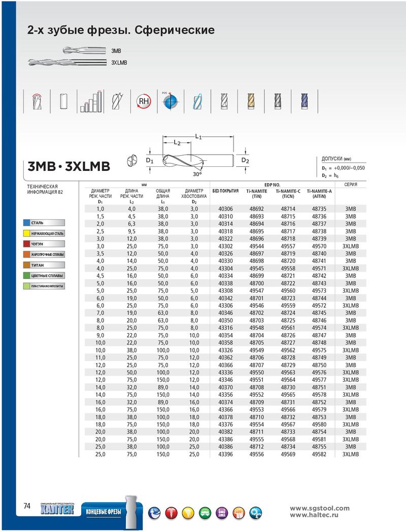The height and width of the screenshot is (532, 406).
Task: Click EDP number 49582
Action: 319,454
